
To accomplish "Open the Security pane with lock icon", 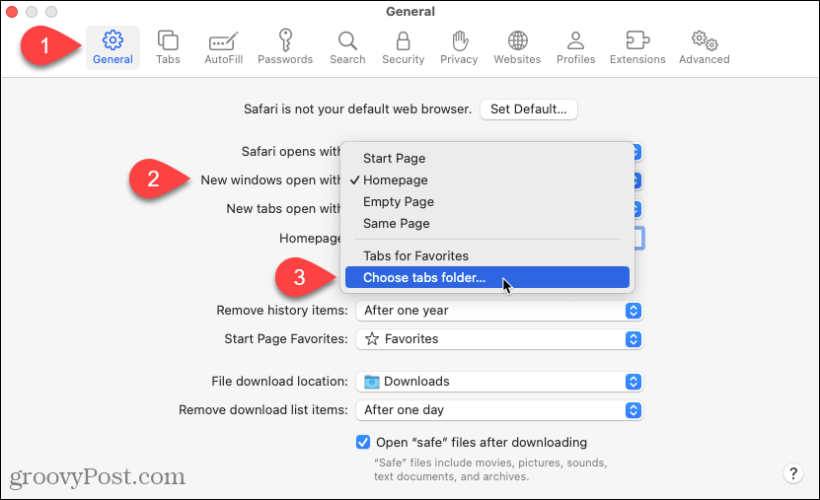I will pyautogui.click(x=403, y=48).
